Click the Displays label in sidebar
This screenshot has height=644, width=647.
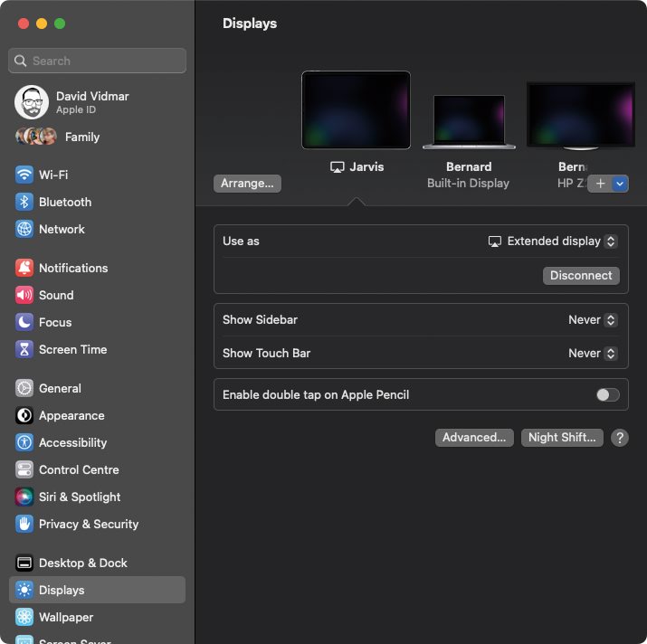(x=62, y=590)
